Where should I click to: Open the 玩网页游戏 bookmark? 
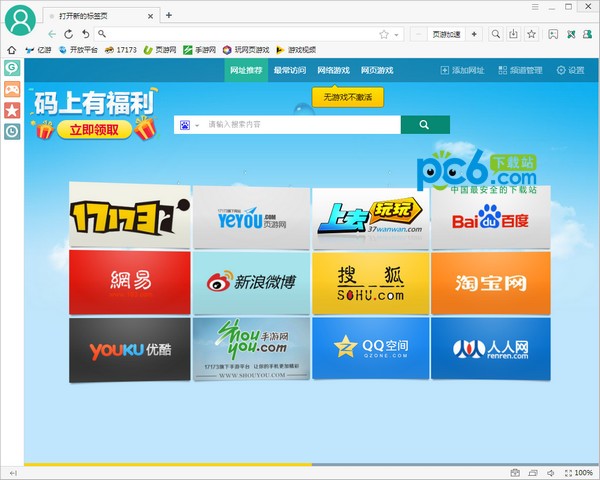tap(246, 50)
